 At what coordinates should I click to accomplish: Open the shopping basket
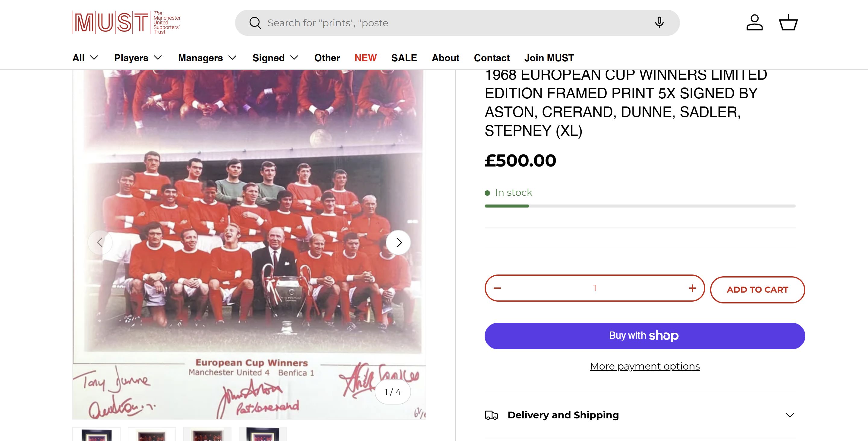coord(788,23)
